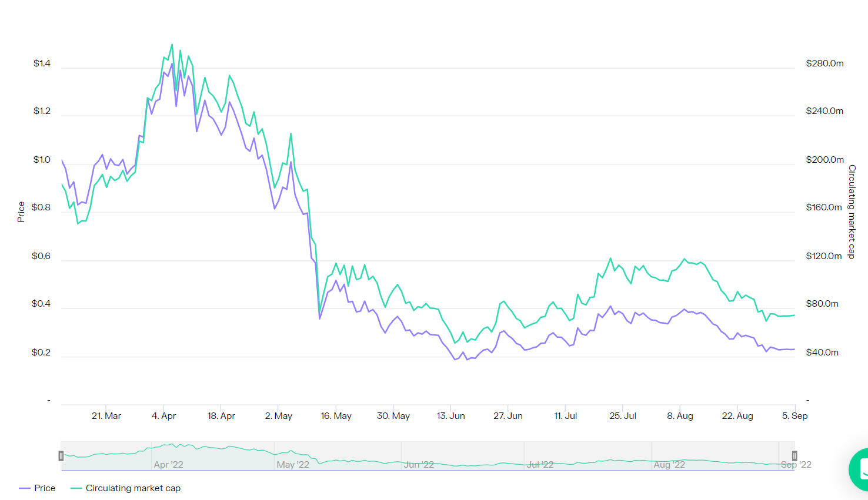The width and height of the screenshot is (868, 500).
Task: Click the "8. Aug" x-axis date label
Action: pos(680,416)
